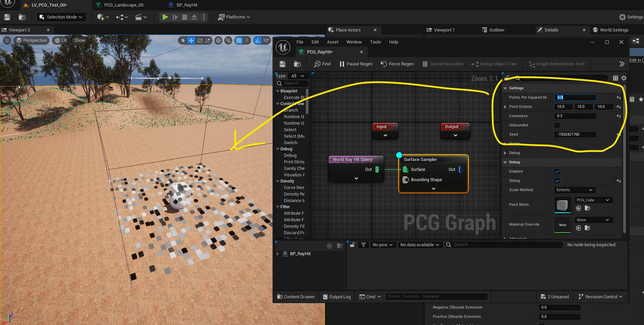Click Find in PCG toolbar
The image size is (644, 325).
coord(322,64)
